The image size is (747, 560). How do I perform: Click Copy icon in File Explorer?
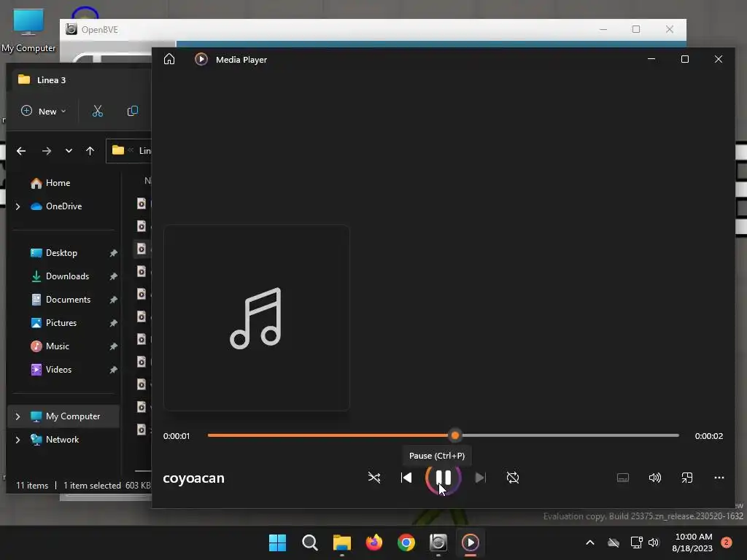coord(133,111)
